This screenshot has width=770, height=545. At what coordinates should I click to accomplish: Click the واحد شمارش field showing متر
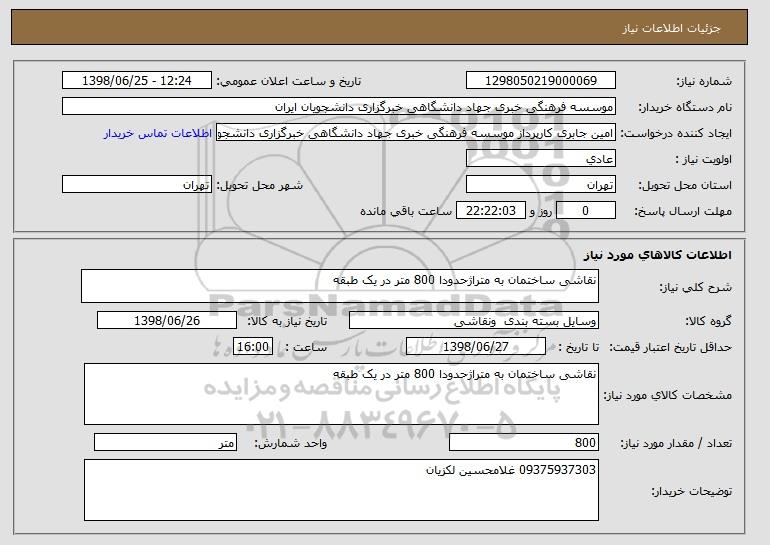click(x=165, y=442)
